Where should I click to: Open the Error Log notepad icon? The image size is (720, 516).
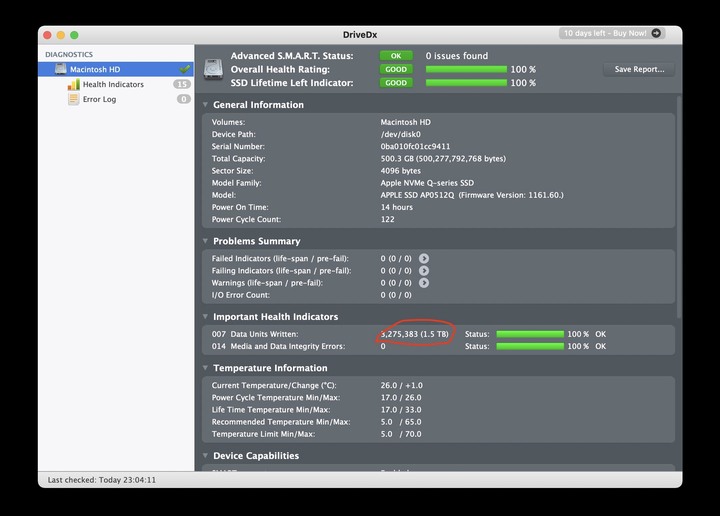(x=73, y=99)
